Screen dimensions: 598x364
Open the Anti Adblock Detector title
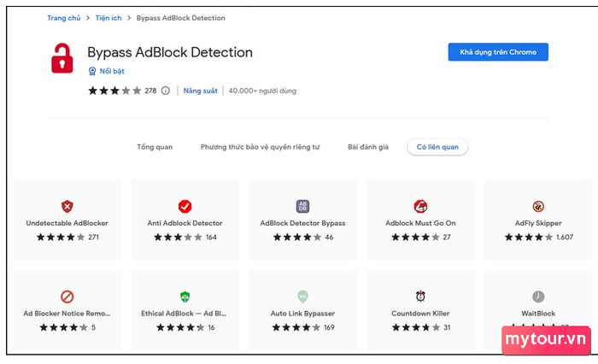point(185,223)
